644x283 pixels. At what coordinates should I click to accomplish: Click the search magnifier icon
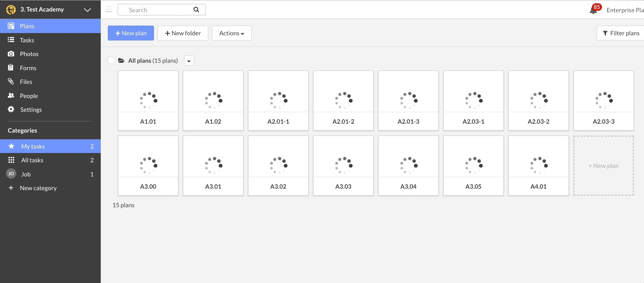point(196,10)
